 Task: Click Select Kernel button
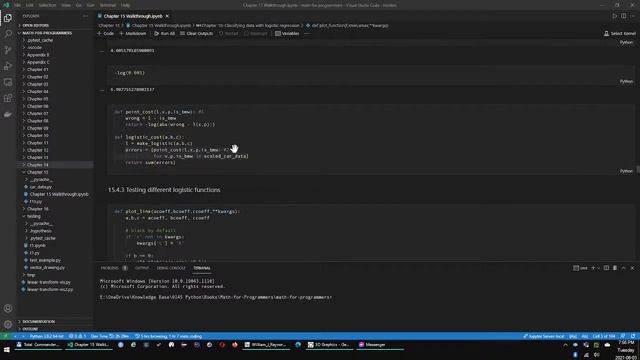620,33
